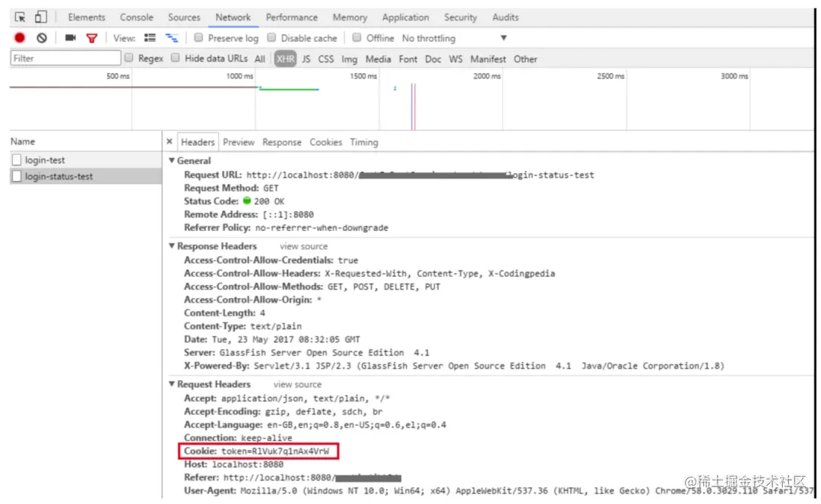Screen dimensions: 821x504
Task: Enable the Preserve log checkbox
Action: click(x=198, y=38)
